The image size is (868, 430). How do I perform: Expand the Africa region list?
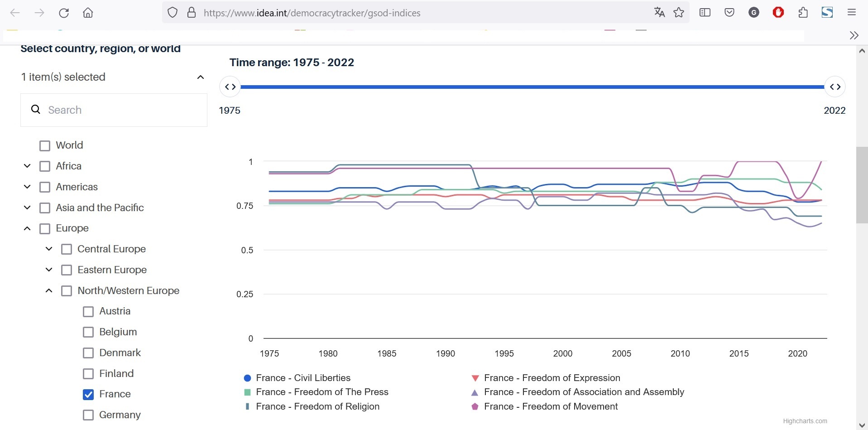tap(27, 166)
